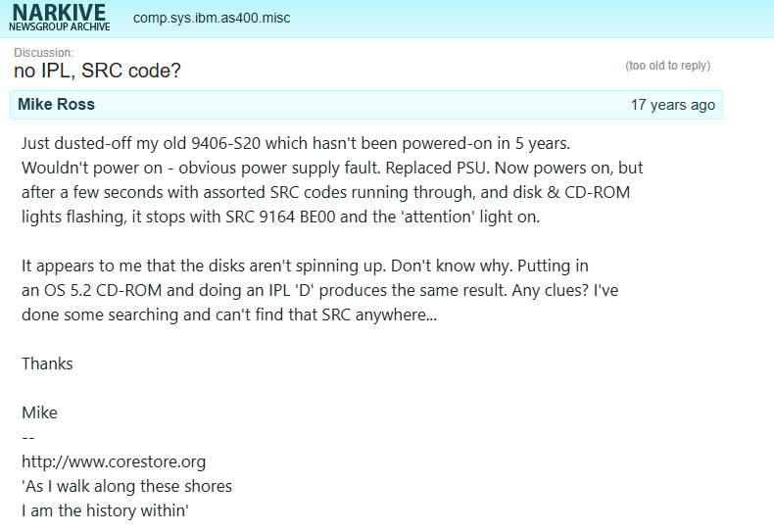Select author name Mike Ross
Image resolution: width=774 pixels, height=532 pixels.
coord(56,105)
